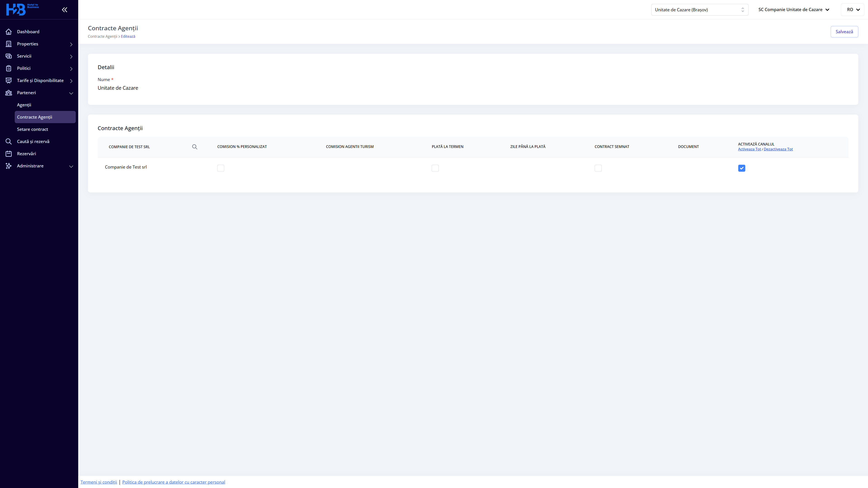The height and width of the screenshot is (488, 868).
Task: Click the COMISION AGENTII TURISM column header
Action: point(350,146)
